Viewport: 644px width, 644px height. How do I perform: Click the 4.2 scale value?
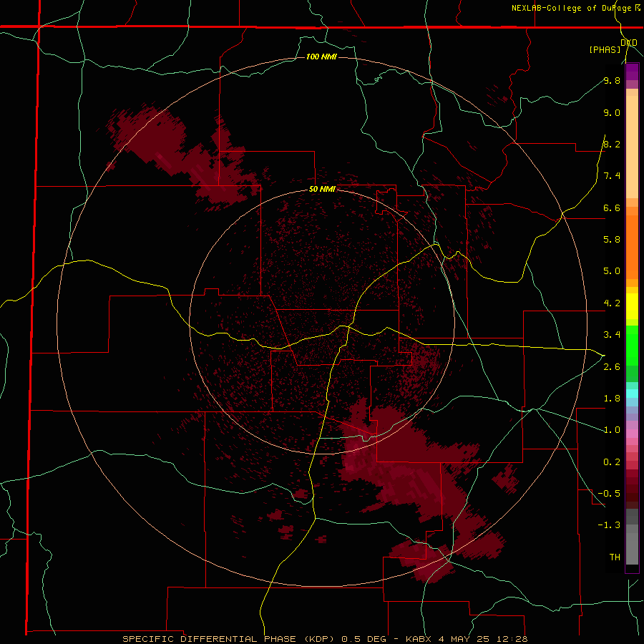[612, 303]
